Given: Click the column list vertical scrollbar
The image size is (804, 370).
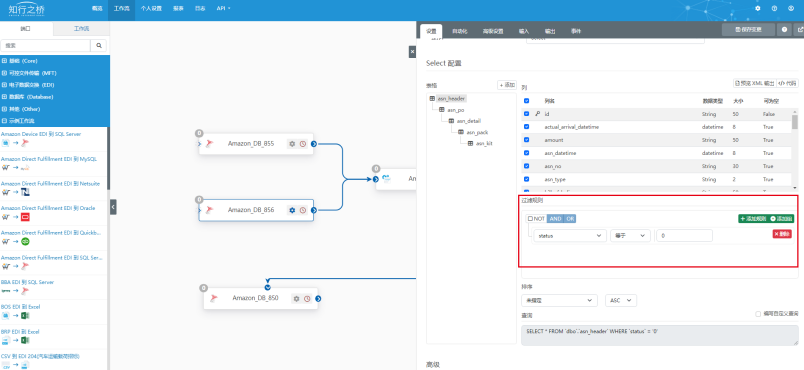Looking at the screenshot, I should click(x=795, y=149).
